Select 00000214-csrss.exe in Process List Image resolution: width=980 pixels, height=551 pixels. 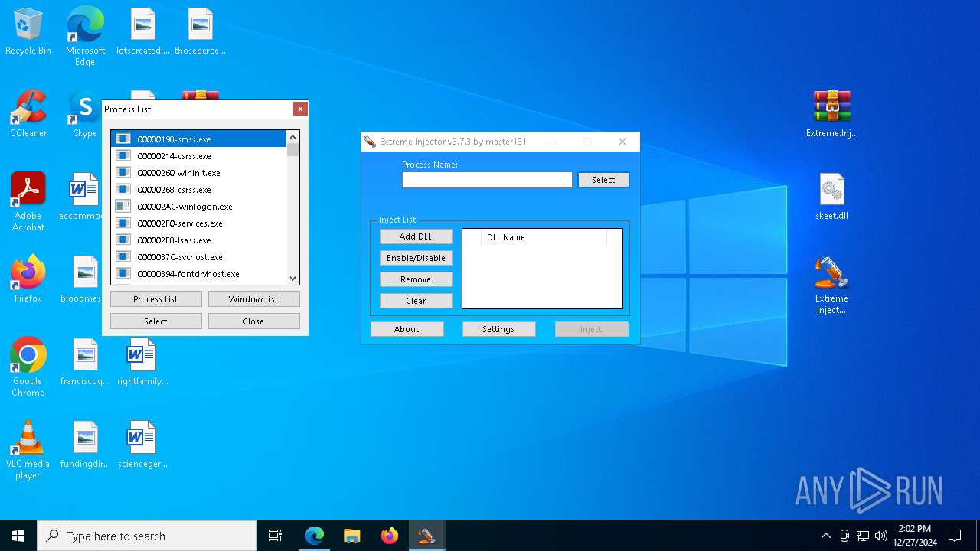199,156
